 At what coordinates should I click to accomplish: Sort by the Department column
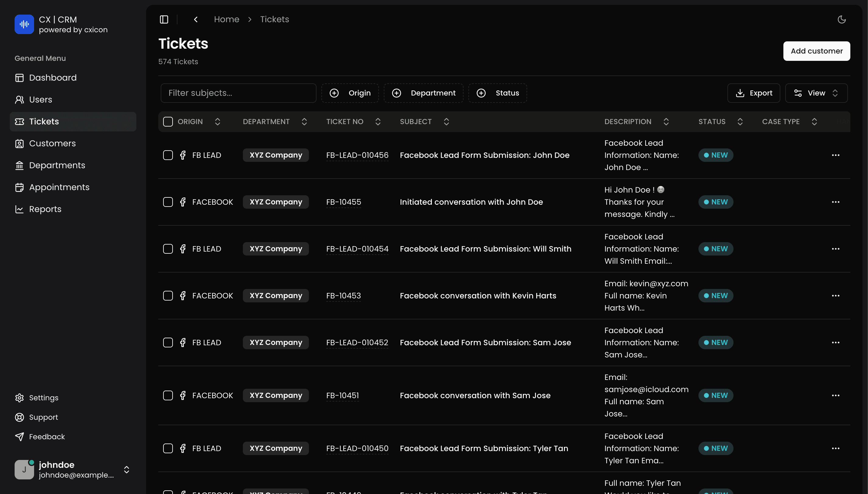pos(275,121)
